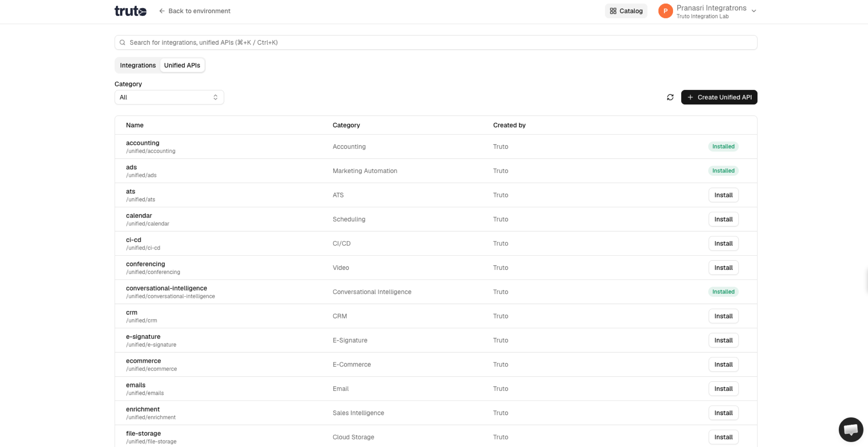This screenshot has height=447, width=868.
Task: Open the calendar API name
Action: point(139,216)
